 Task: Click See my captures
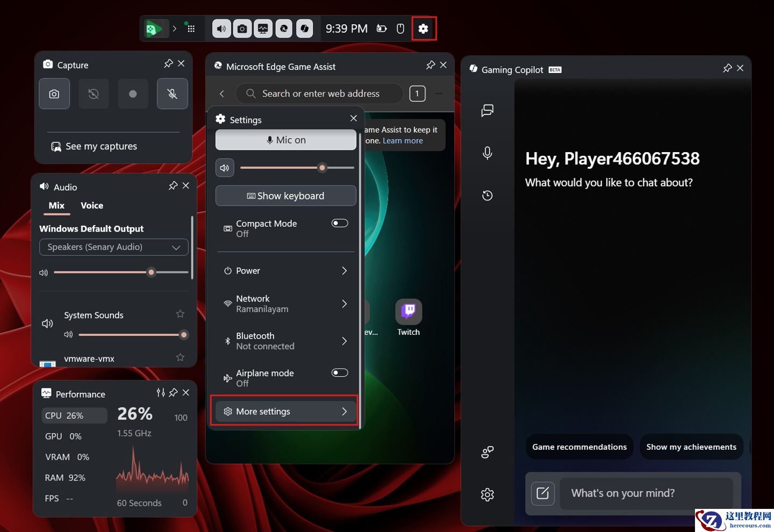pos(94,146)
